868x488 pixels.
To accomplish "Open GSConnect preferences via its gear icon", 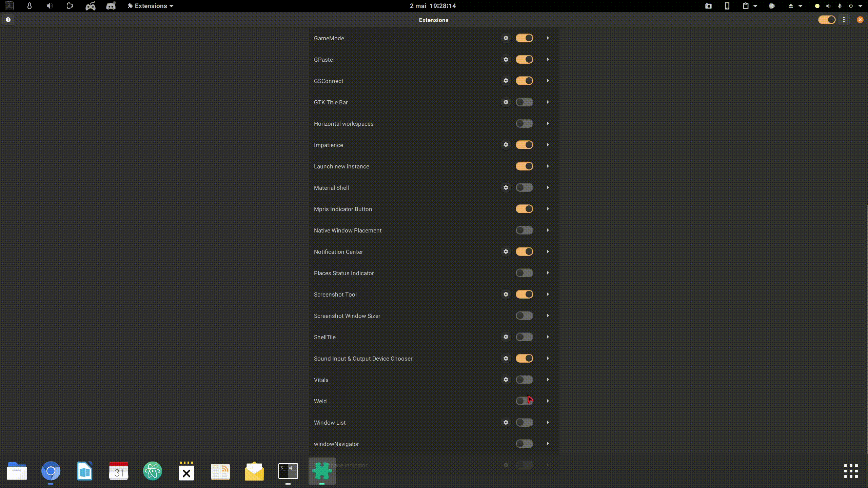I will tap(506, 81).
